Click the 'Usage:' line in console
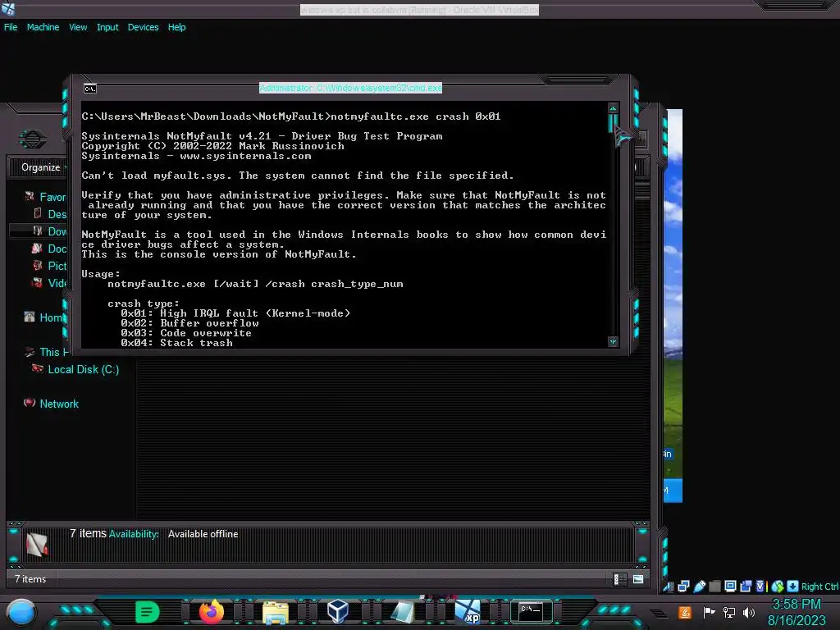This screenshot has width=840, height=630. [101, 274]
